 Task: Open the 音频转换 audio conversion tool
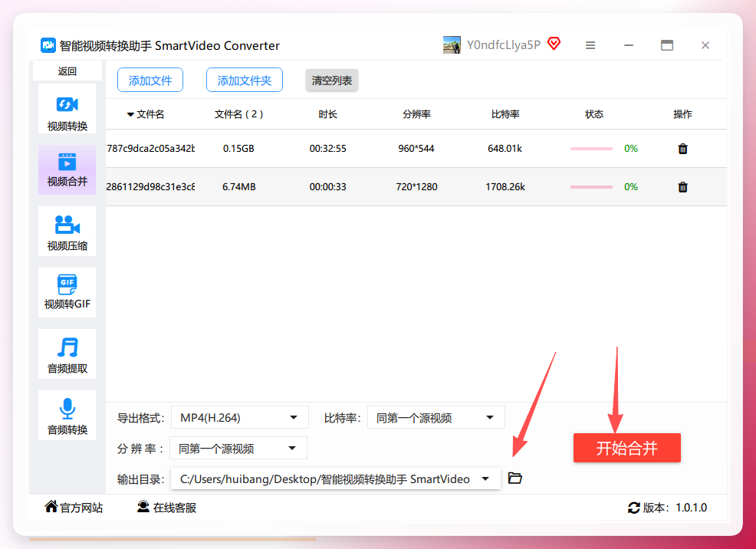point(67,415)
